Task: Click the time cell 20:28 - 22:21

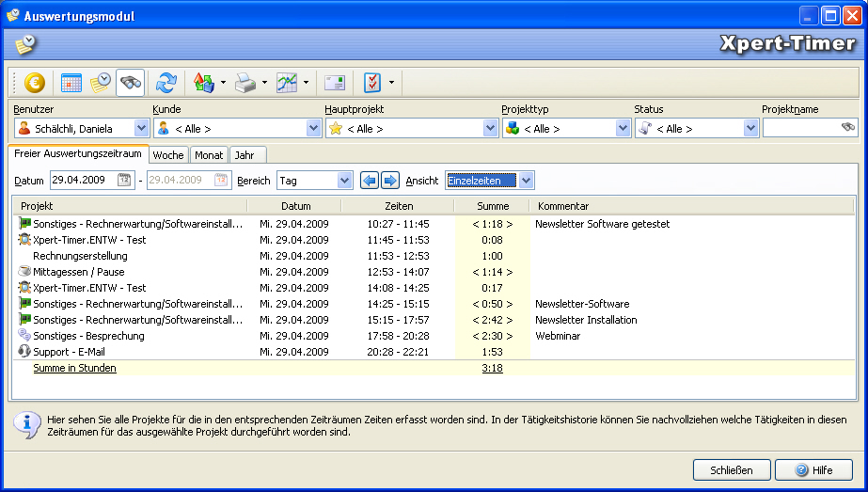Action: click(398, 351)
